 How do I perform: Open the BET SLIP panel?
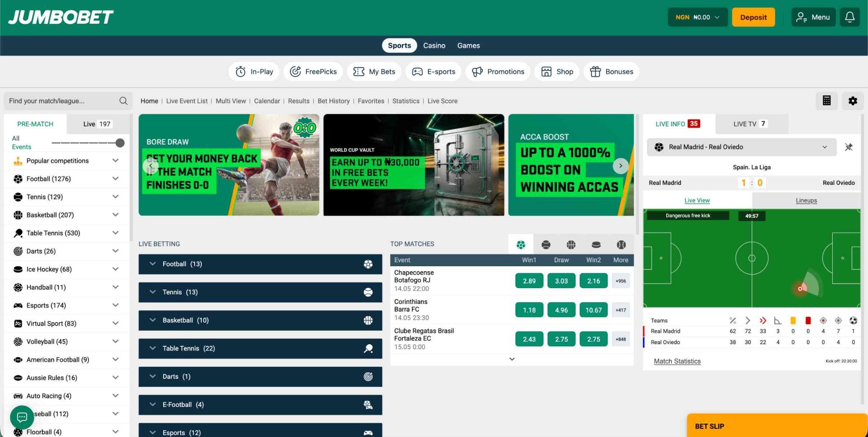coord(777,426)
